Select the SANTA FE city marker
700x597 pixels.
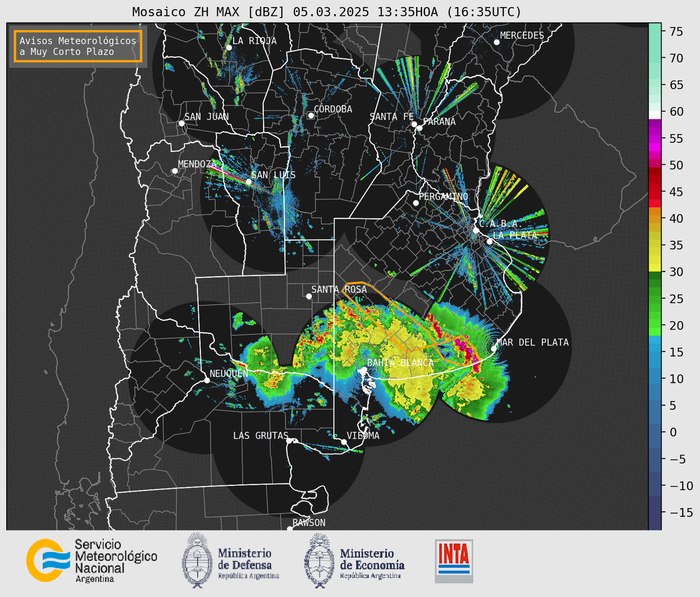(414, 124)
